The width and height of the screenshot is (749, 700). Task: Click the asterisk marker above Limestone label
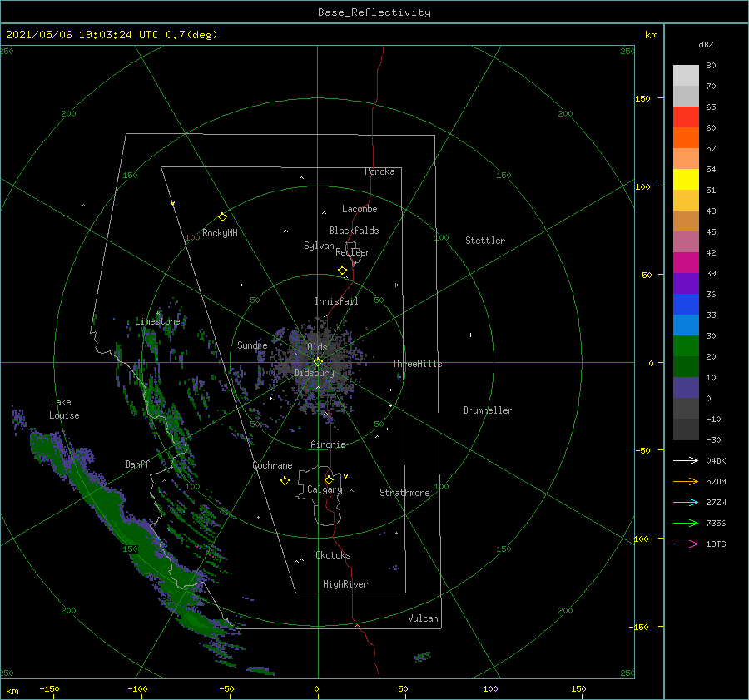coord(158,314)
